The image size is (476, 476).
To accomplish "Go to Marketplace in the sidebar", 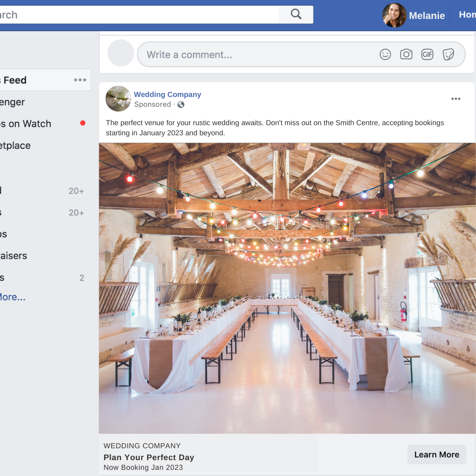I will click(x=15, y=145).
